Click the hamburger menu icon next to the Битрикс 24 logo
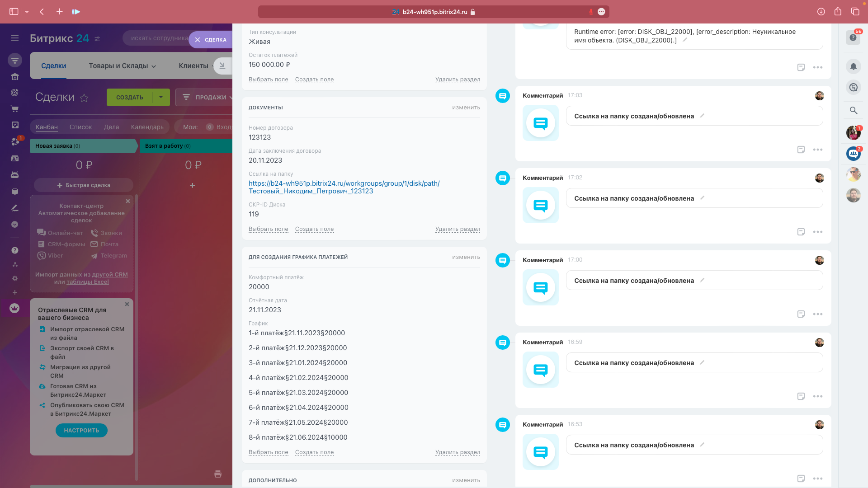Viewport: 868px width, 488px height. click(x=15, y=38)
